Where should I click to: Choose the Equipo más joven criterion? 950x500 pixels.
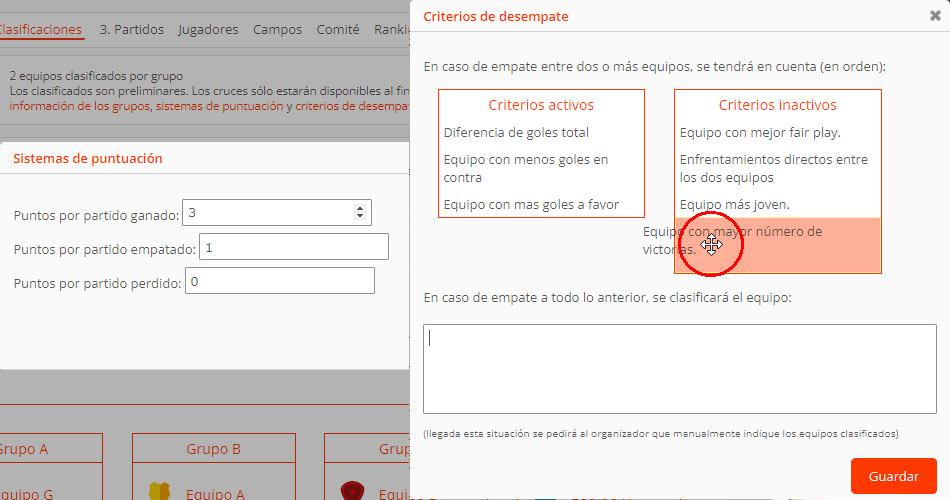pyautogui.click(x=734, y=205)
